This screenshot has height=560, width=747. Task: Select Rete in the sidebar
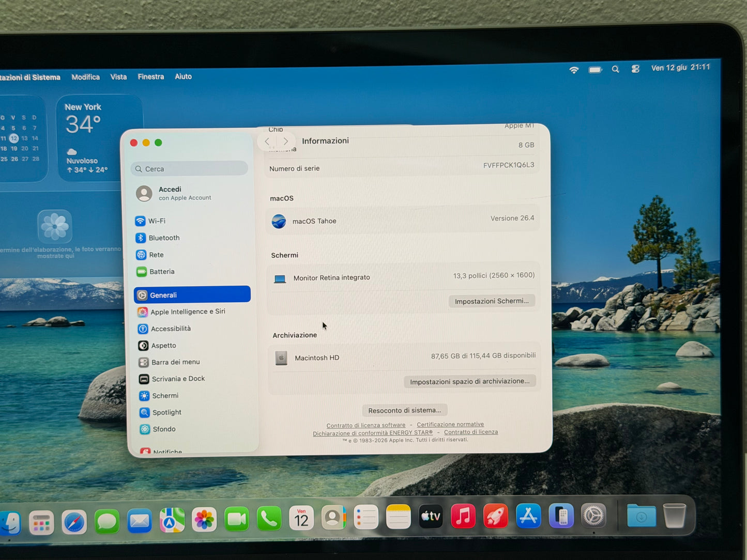click(149, 255)
